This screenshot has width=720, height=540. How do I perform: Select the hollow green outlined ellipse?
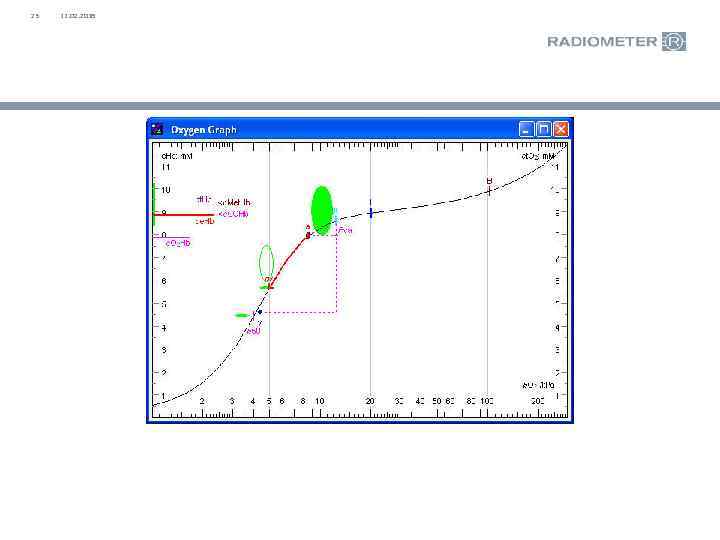click(x=266, y=261)
